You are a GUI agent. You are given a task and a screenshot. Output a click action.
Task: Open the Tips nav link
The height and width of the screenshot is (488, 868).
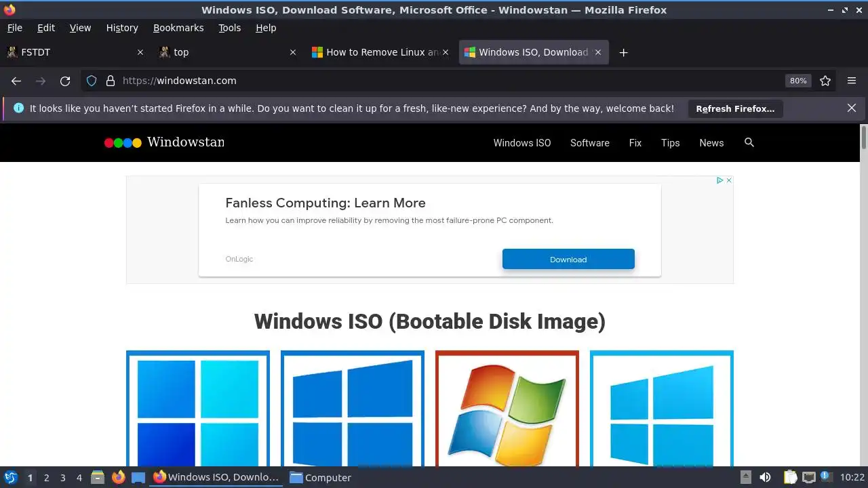[x=671, y=143]
